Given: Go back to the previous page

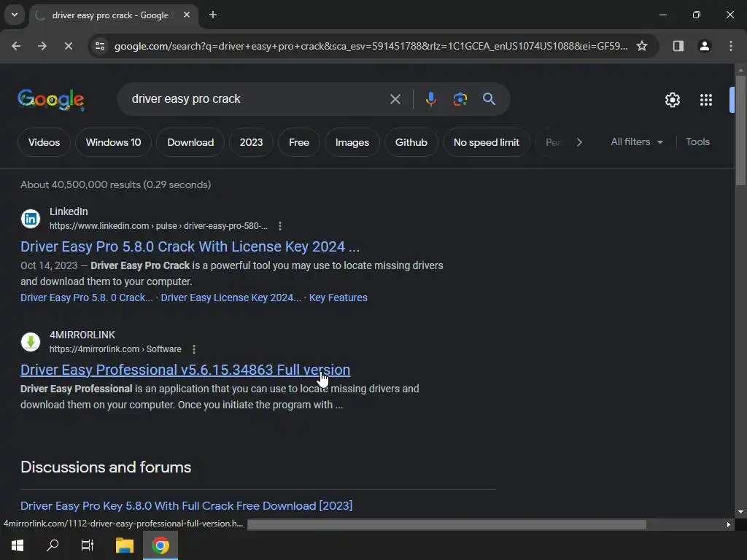Looking at the screenshot, I should point(16,46).
